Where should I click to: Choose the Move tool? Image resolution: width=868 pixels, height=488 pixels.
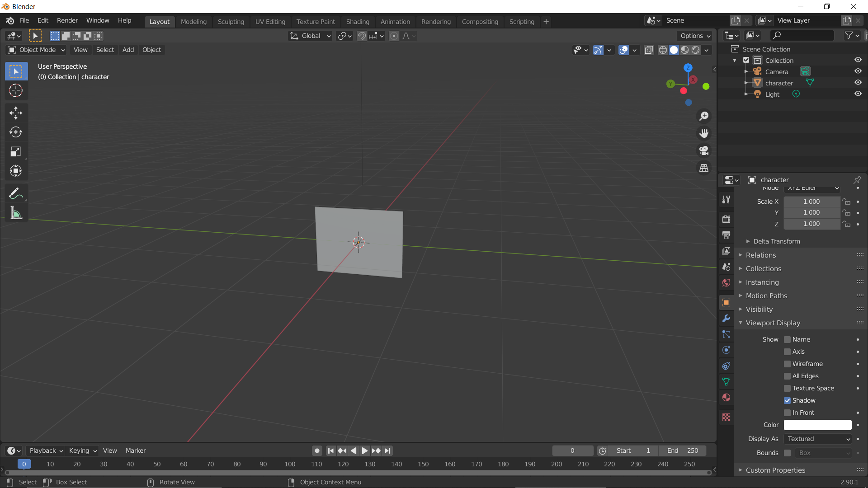point(16,113)
